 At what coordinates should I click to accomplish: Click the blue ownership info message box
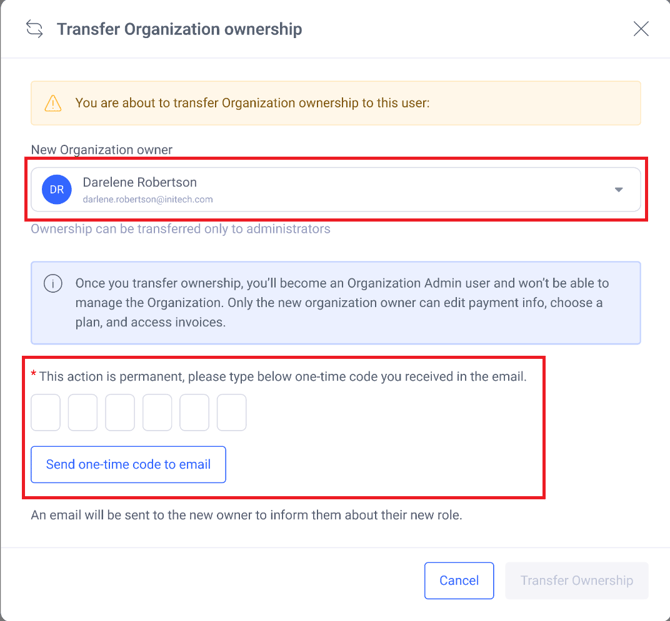[x=336, y=303]
